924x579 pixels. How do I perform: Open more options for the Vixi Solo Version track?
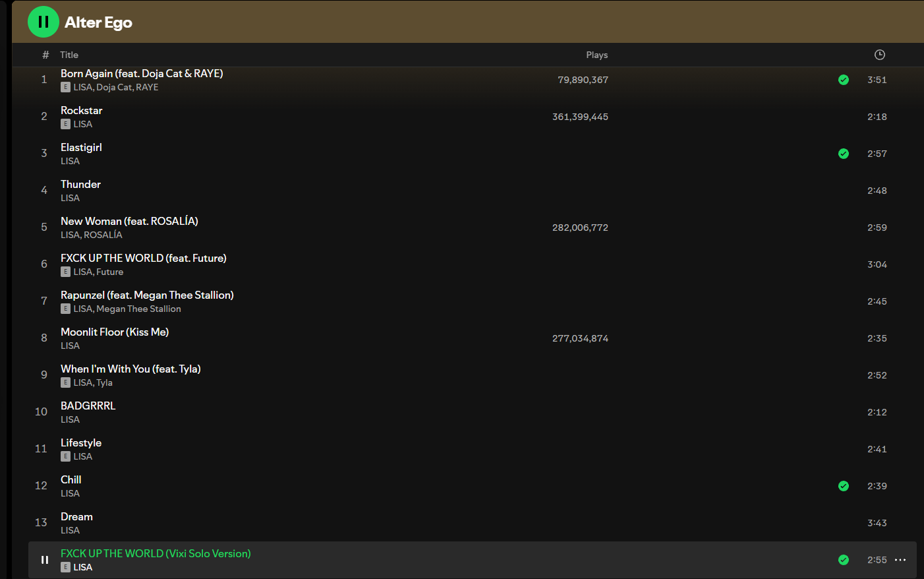[x=900, y=560]
